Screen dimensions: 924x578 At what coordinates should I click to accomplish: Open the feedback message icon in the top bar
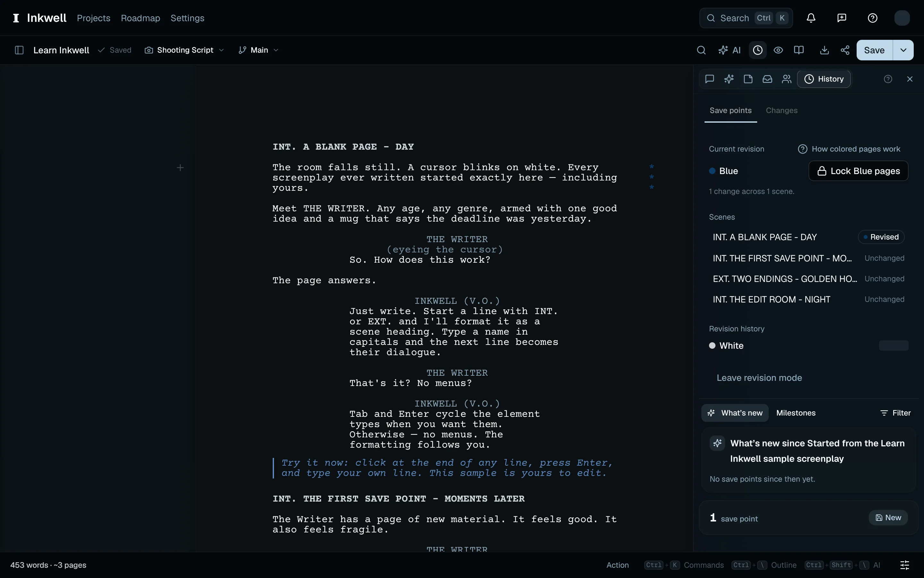point(842,18)
